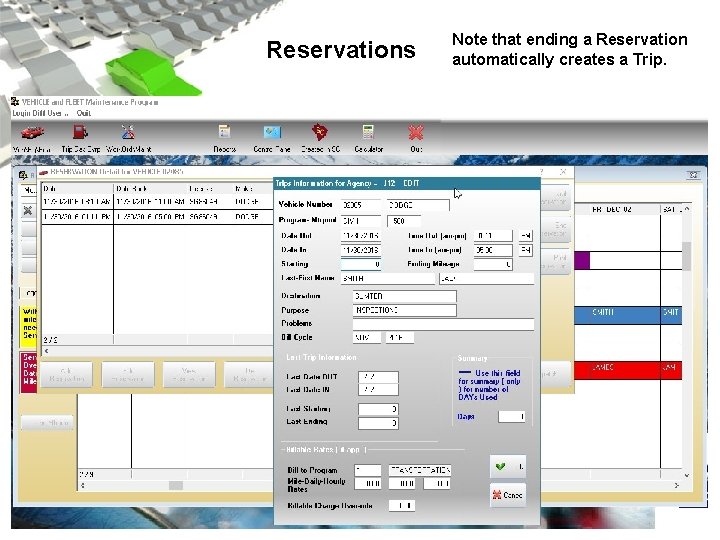Click the Date Out field
Screen dimensions: 720x540
click(360, 236)
